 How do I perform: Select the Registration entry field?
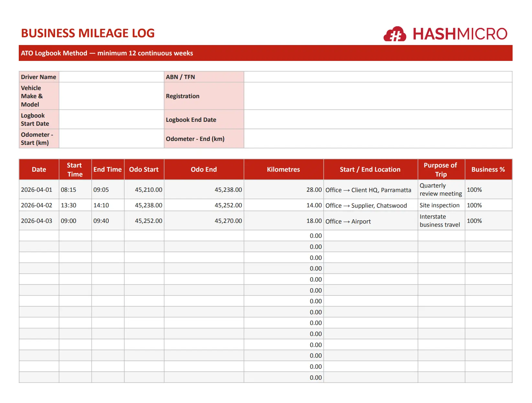point(378,96)
